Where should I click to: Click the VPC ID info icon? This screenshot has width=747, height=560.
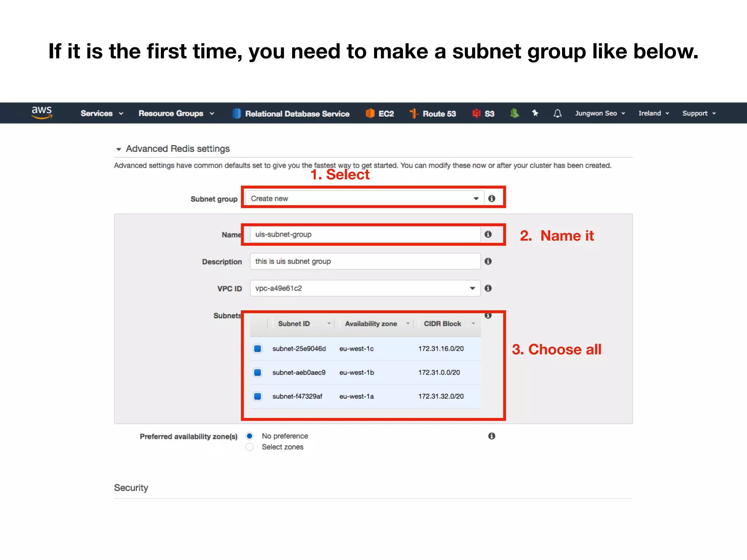488,288
